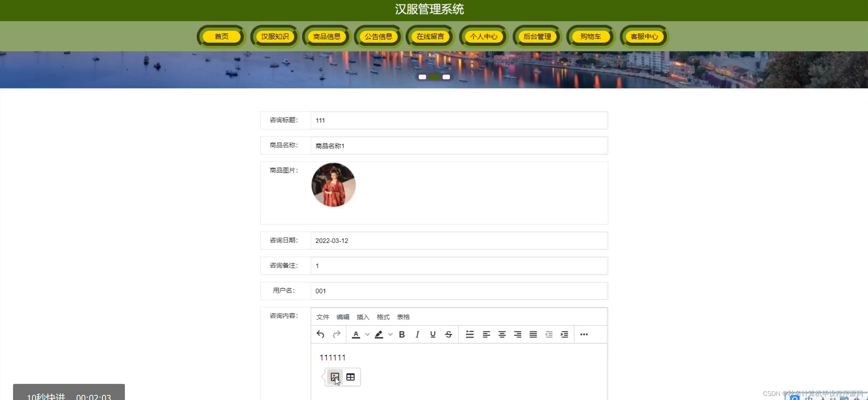The image size is (868, 400).
Task: Click the Redo icon in the editor toolbar
Action: click(x=337, y=334)
